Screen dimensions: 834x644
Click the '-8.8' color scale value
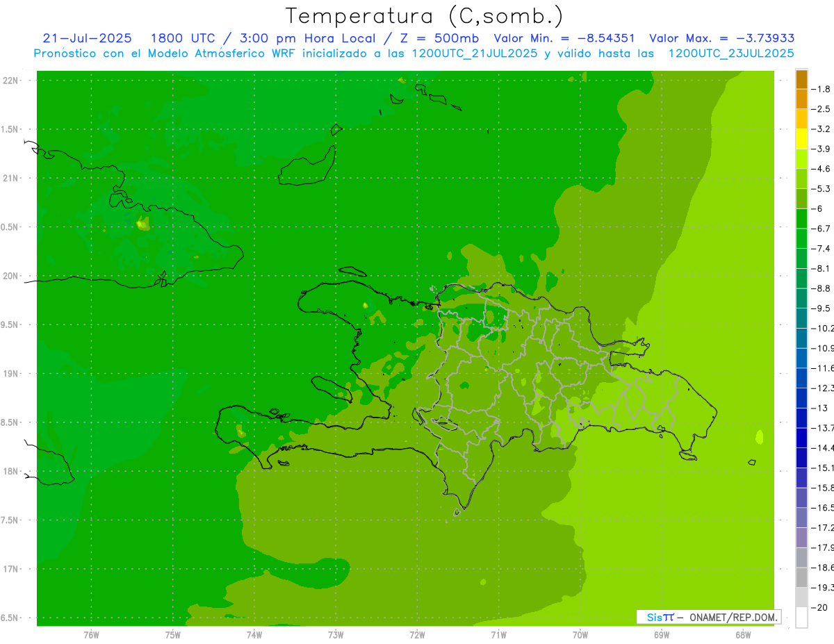821,288
